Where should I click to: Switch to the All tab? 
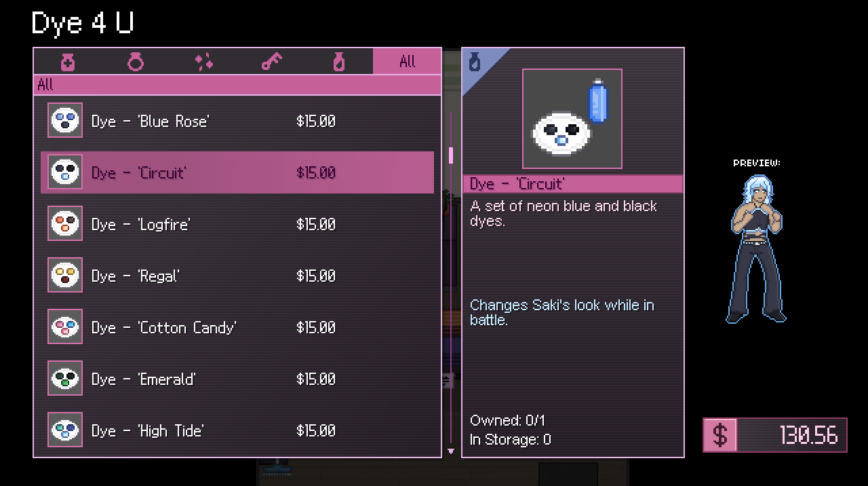407,62
